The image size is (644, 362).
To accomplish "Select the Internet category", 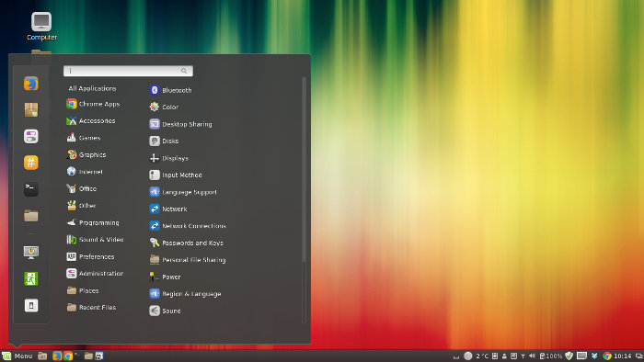I will click(85, 172).
